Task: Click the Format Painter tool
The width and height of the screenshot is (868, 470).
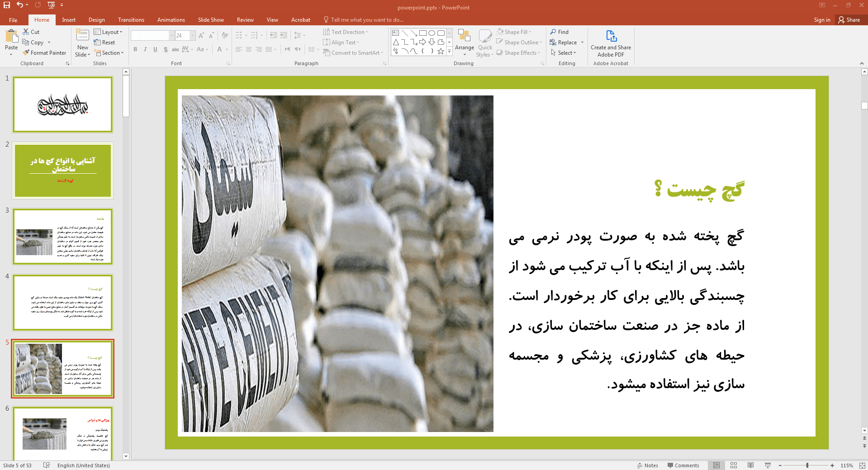Action: click(44, 53)
